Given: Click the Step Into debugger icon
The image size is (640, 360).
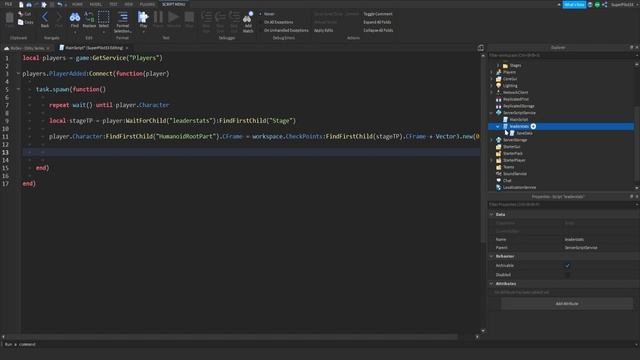Looking at the screenshot, I should [x=207, y=17].
